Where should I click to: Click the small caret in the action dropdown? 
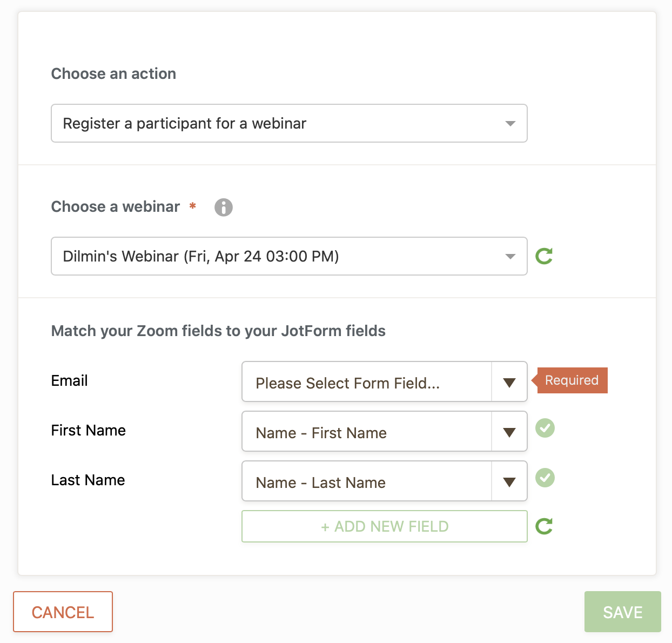point(510,124)
